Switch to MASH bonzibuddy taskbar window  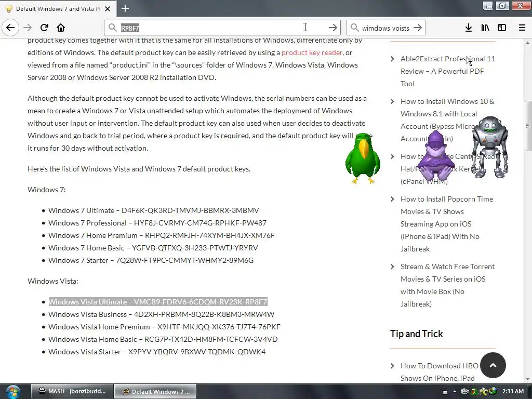(x=71, y=392)
